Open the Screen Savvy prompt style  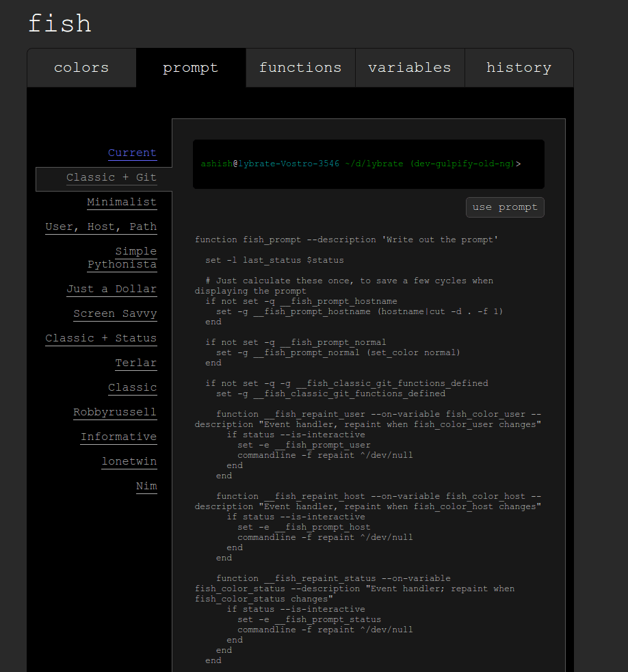115,313
